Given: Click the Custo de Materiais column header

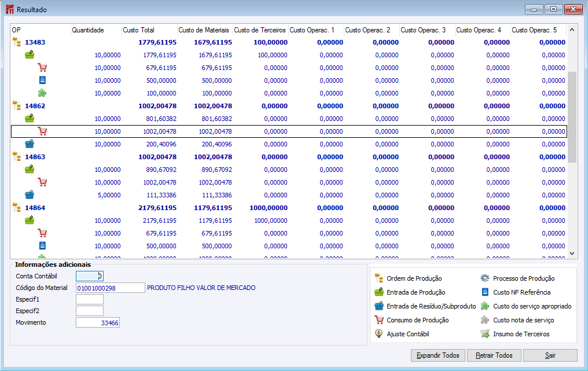Looking at the screenshot, I should tap(204, 30).
